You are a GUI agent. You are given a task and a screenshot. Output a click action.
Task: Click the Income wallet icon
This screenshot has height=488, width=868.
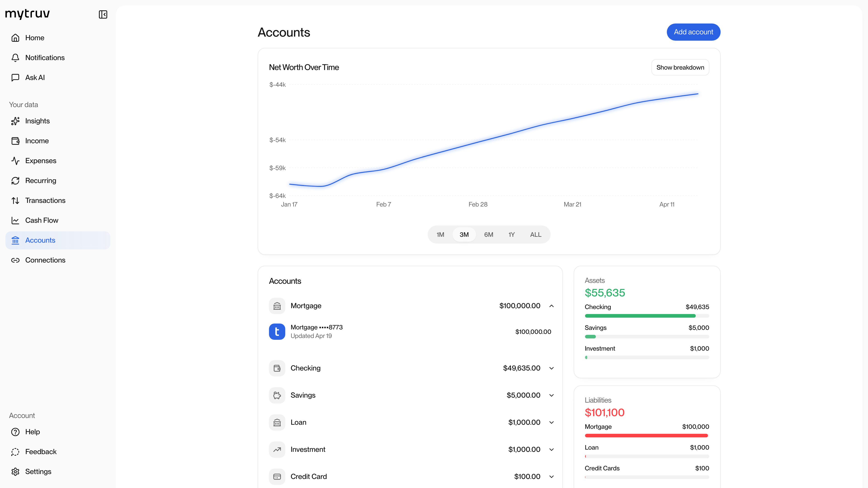15,141
